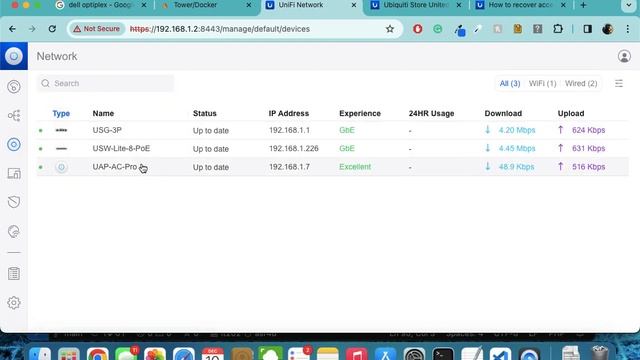640x360 pixels.
Task: Toggle the browser side panel icon
Action: point(587,29)
